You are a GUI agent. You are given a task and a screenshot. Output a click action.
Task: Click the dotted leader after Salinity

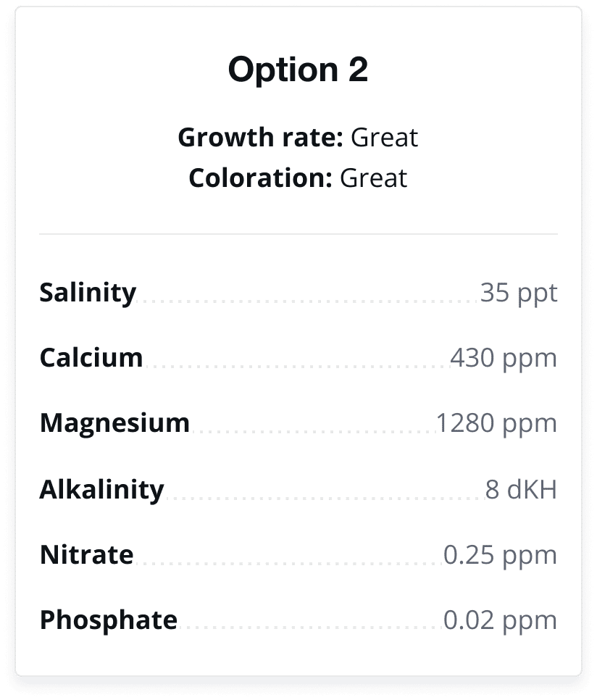(308, 301)
